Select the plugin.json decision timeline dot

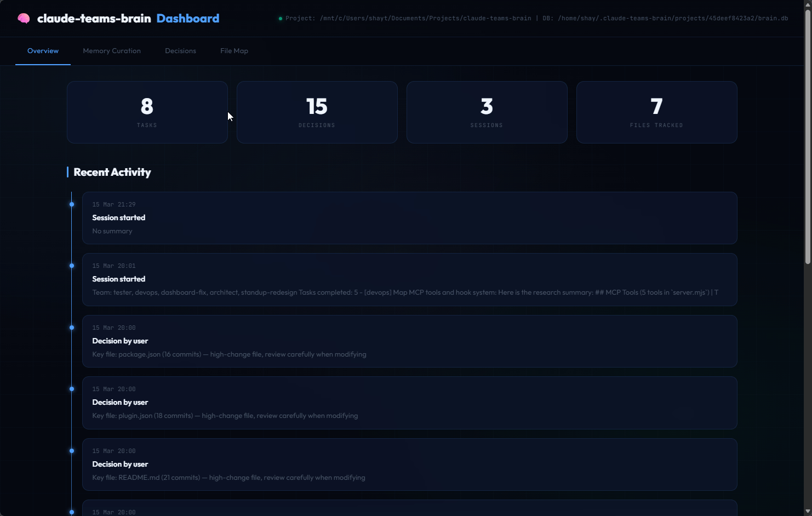[72, 389]
